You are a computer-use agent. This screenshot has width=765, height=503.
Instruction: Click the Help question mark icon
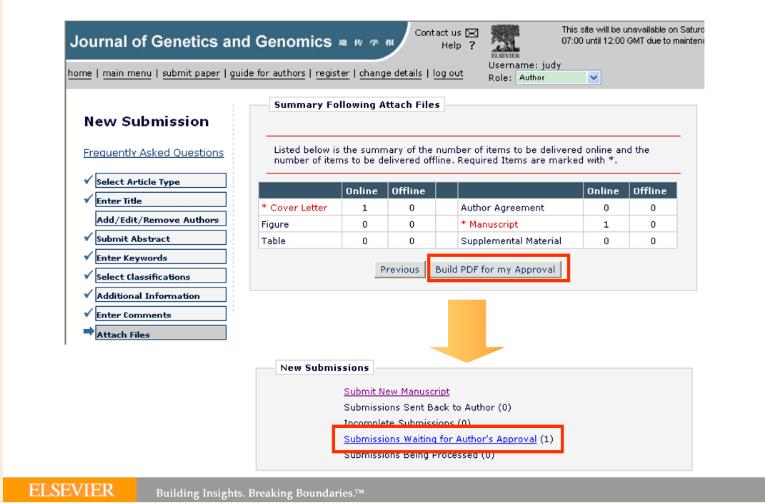pos(472,45)
